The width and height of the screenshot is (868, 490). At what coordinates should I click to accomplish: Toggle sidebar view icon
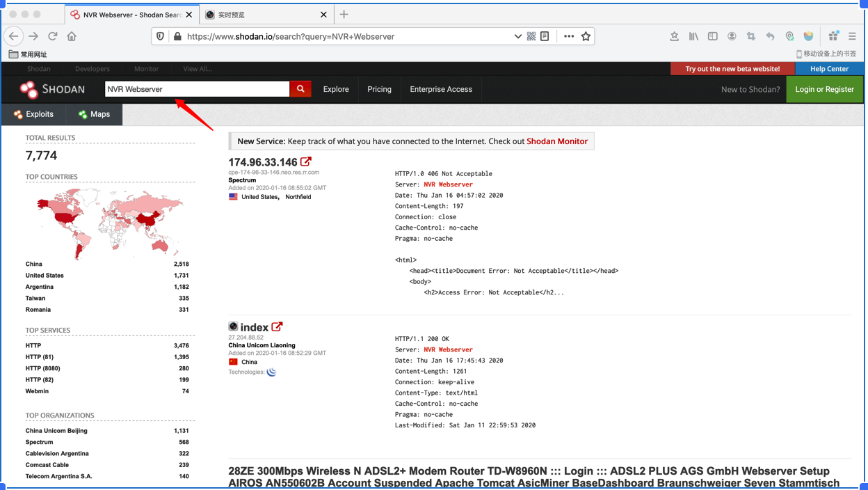(713, 36)
